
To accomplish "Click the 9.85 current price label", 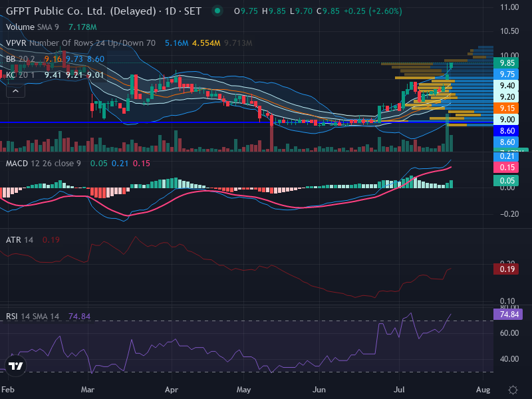I will click(x=507, y=63).
